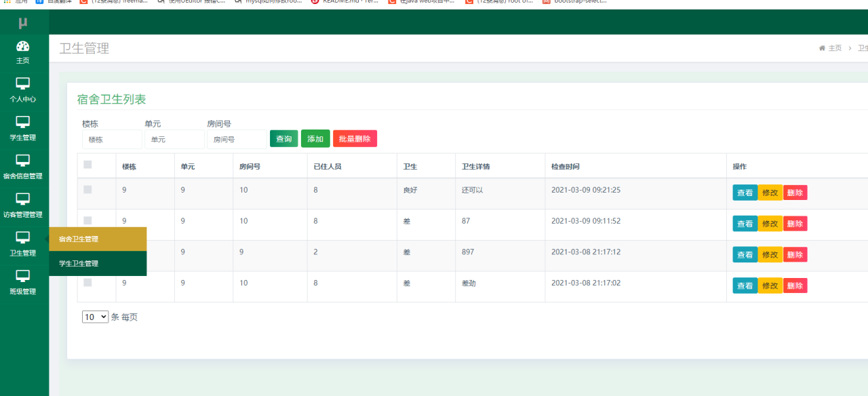Open 宿舍信息管理 sidebar item
This screenshot has width=868, height=396.
(23, 167)
